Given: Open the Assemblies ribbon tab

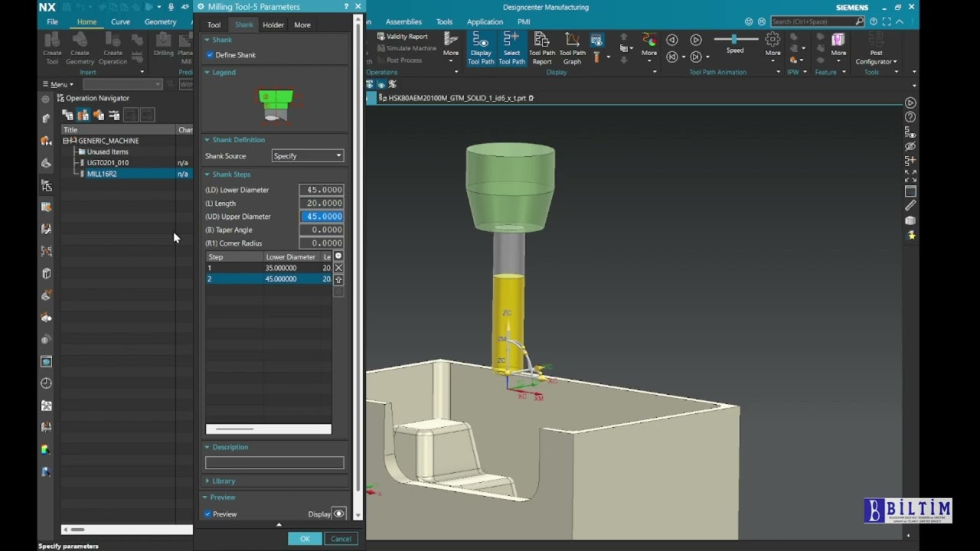Looking at the screenshot, I should point(403,22).
